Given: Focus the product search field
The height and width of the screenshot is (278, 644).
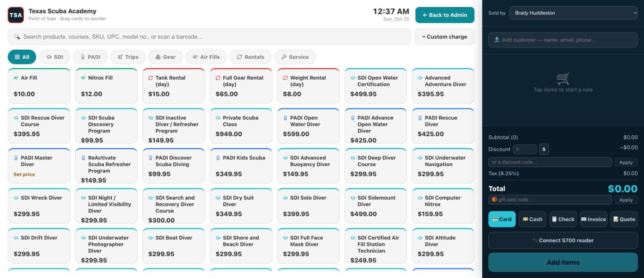Looking at the screenshot, I should [209, 36].
